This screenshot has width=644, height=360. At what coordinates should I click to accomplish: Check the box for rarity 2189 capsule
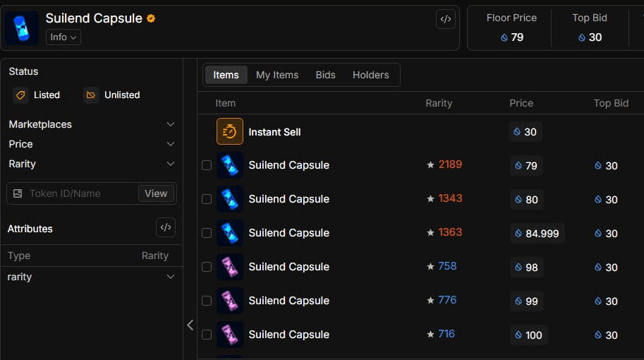[207, 165]
